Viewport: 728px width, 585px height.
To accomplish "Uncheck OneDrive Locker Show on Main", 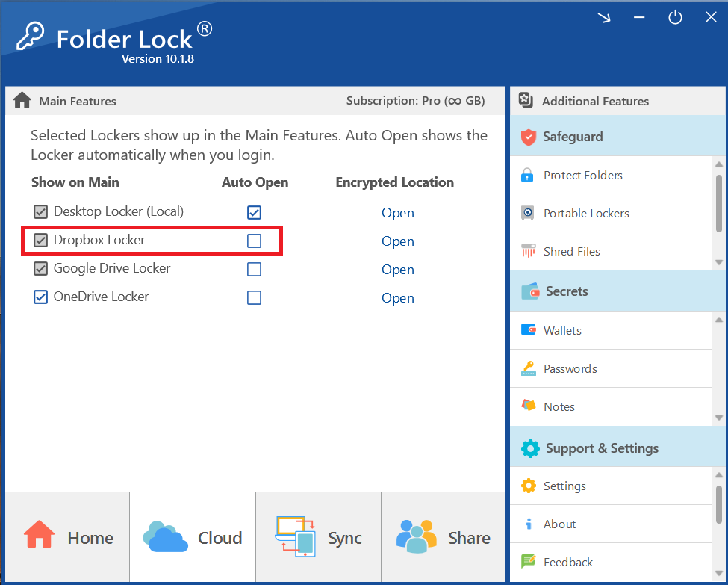I will coord(40,297).
